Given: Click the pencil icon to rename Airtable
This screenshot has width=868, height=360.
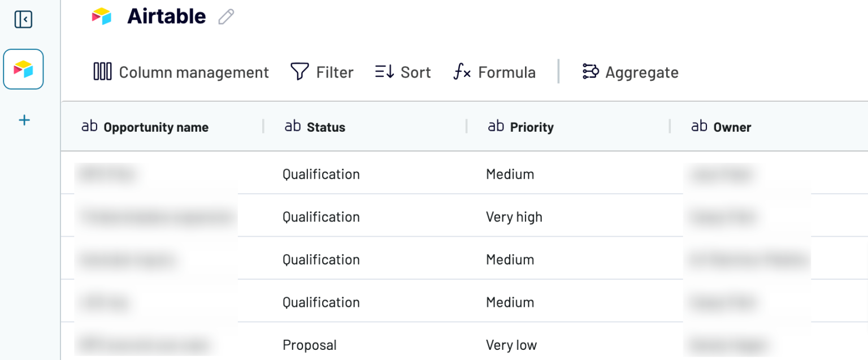Looking at the screenshot, I should pos(226,17).
